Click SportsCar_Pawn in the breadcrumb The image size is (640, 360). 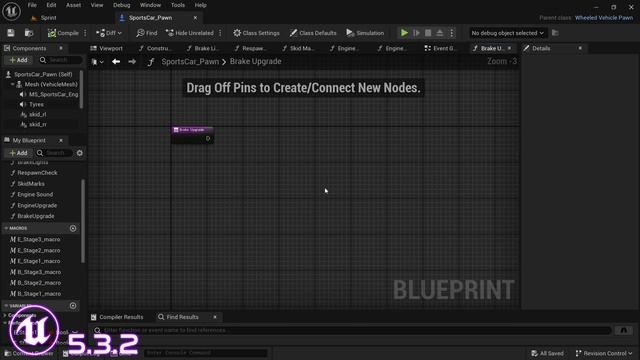190,62
